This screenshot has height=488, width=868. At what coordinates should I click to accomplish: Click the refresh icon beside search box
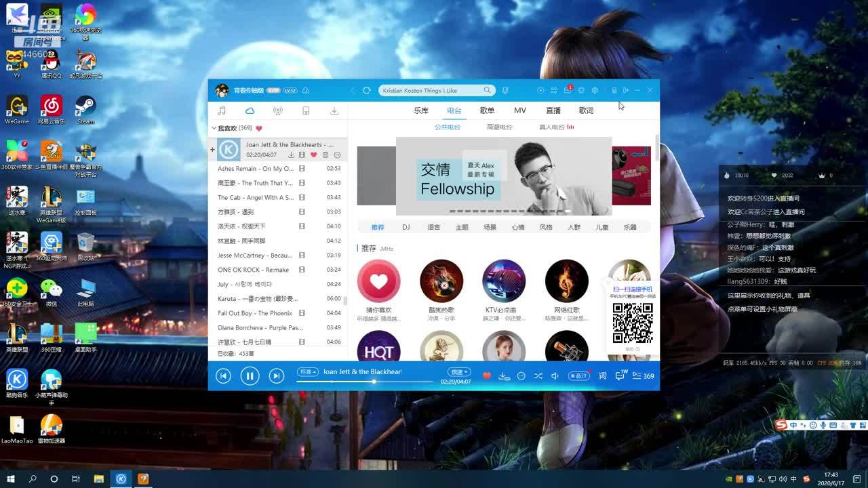point(367,90)
